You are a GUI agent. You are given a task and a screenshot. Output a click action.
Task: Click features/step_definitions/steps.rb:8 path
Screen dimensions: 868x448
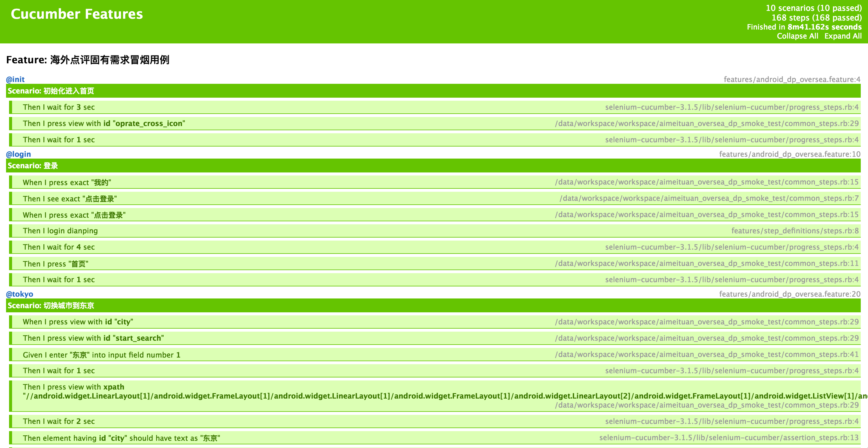click(x=795, y=231)
